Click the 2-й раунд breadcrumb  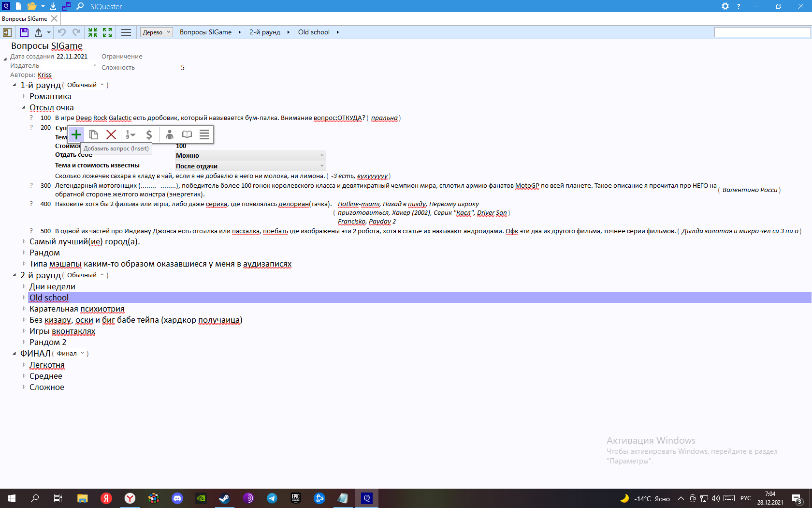pos(265,32)
